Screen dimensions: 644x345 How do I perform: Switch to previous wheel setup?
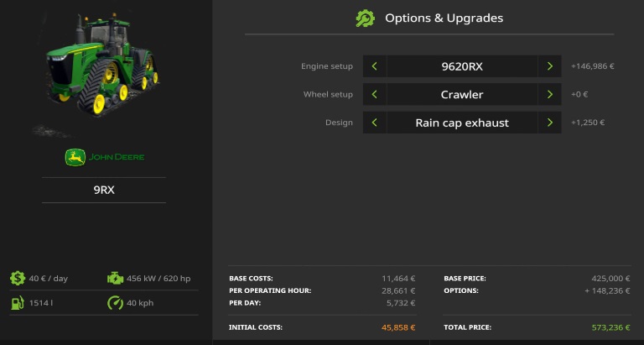(x=374, y=95)
